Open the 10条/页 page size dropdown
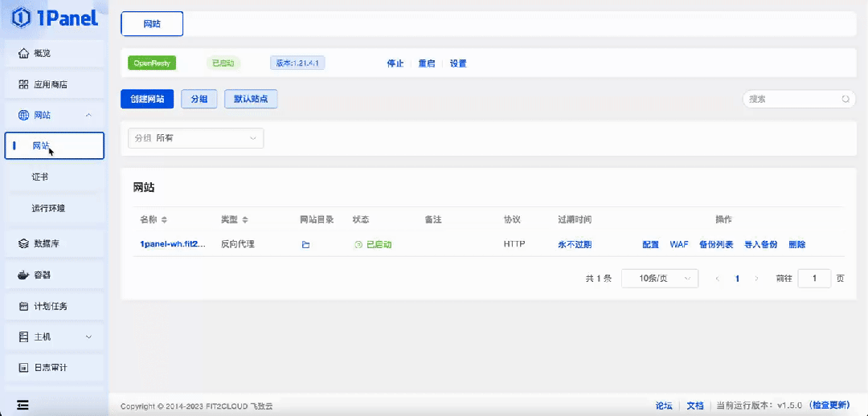This screenshot has width=868, height=416. point(660,279)
